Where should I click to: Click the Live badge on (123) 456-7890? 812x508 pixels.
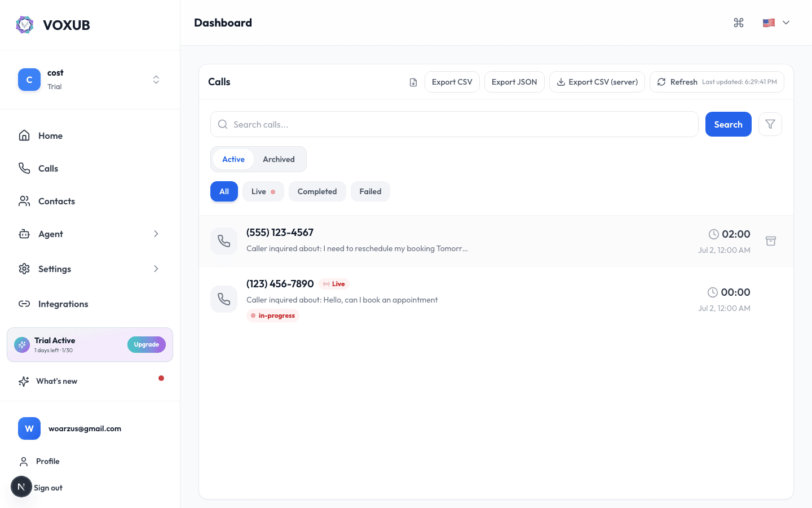pos(334,284)
